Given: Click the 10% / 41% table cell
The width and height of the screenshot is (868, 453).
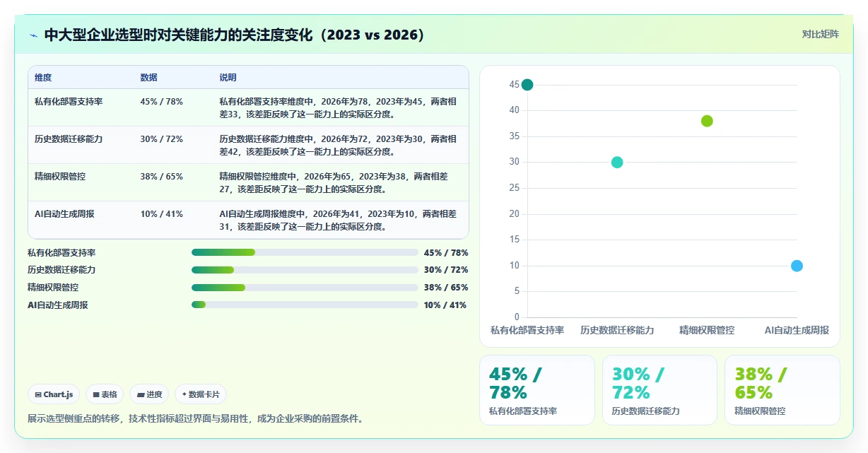Looking at the screenshot, I should tap(162, 214).
